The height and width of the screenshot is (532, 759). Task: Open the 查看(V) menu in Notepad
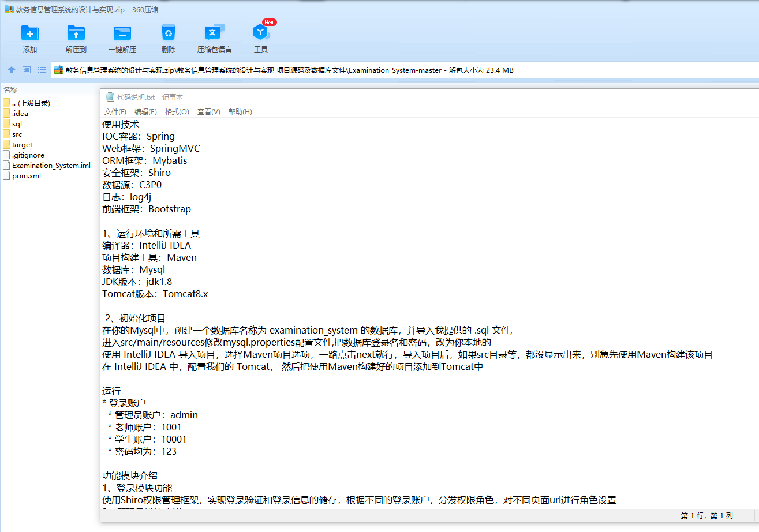(x=209, y=112)
